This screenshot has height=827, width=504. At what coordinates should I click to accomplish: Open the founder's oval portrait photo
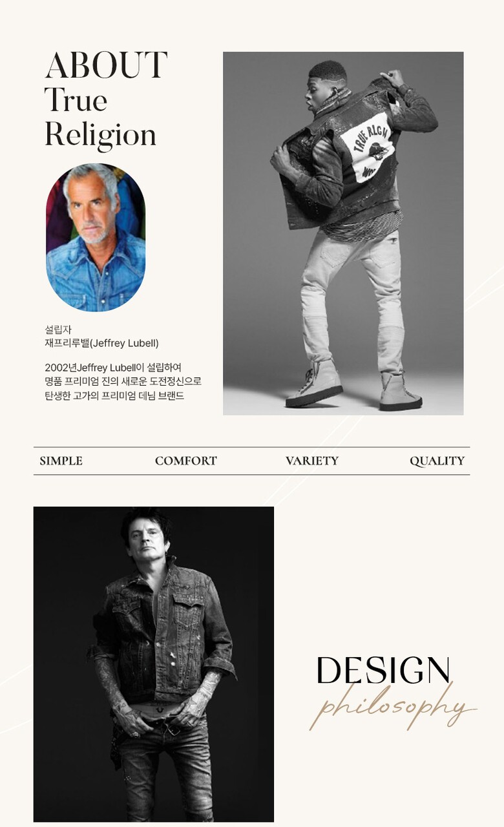click(x=96, y=237)
